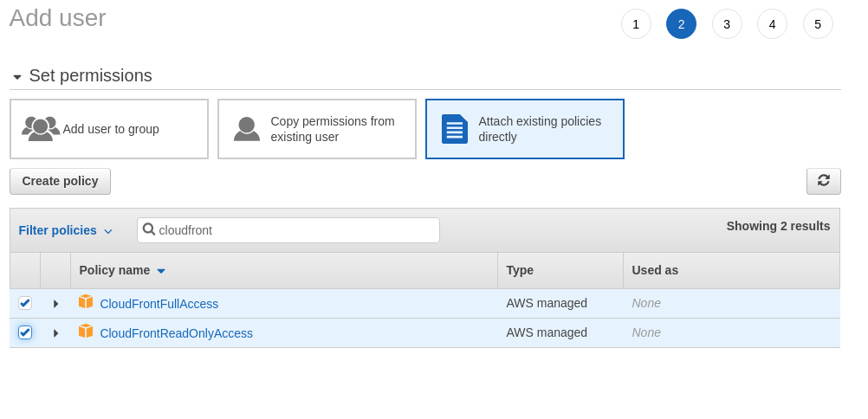Collapse the Set permissions section

[x=17, y=77]
